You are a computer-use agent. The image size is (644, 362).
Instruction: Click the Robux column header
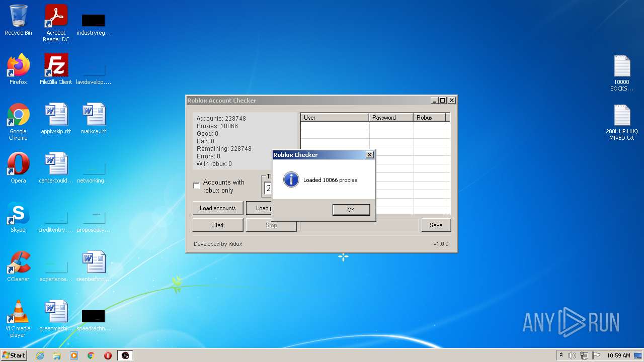430,118
